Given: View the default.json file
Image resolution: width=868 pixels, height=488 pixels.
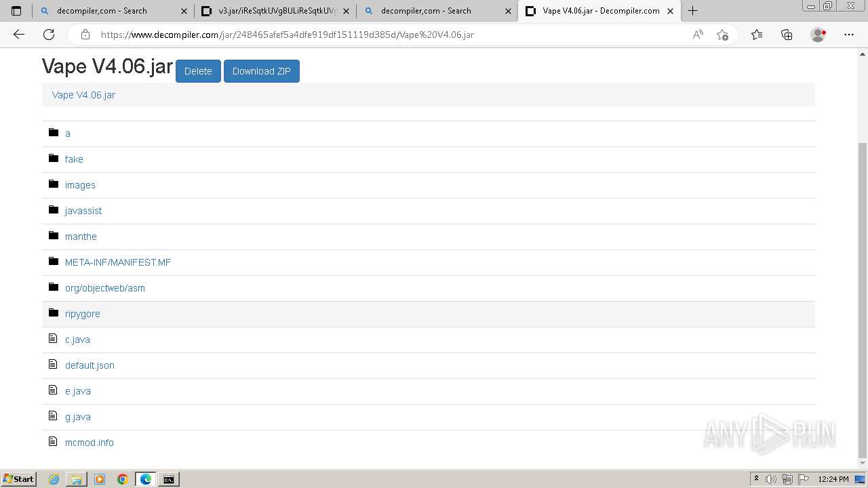Looking at the screenshot, I should coord(90,365).
